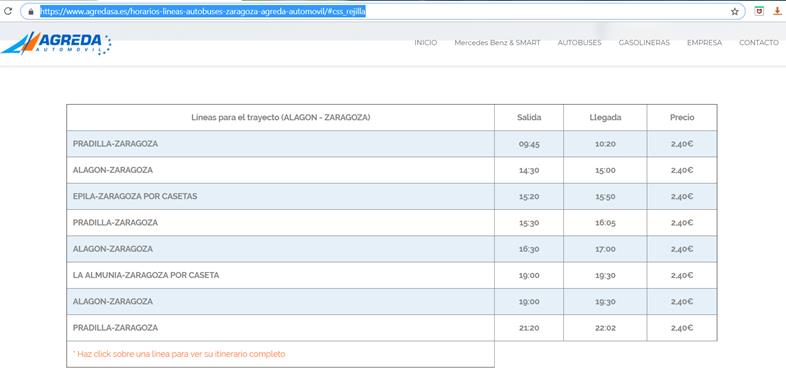The width and height of the screenshot is (786, 375).
Task: Bookmark this page with the star icon
Action: 734,12
